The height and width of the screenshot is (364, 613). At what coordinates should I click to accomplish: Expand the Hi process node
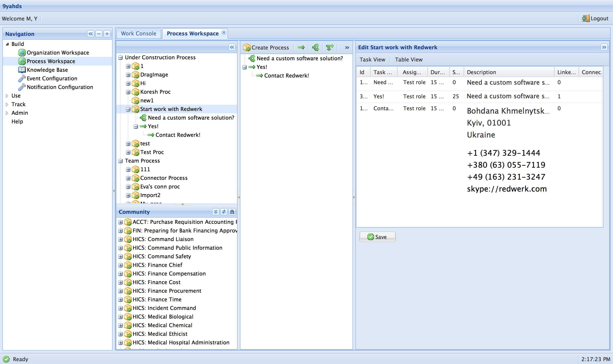coord(128,83)
